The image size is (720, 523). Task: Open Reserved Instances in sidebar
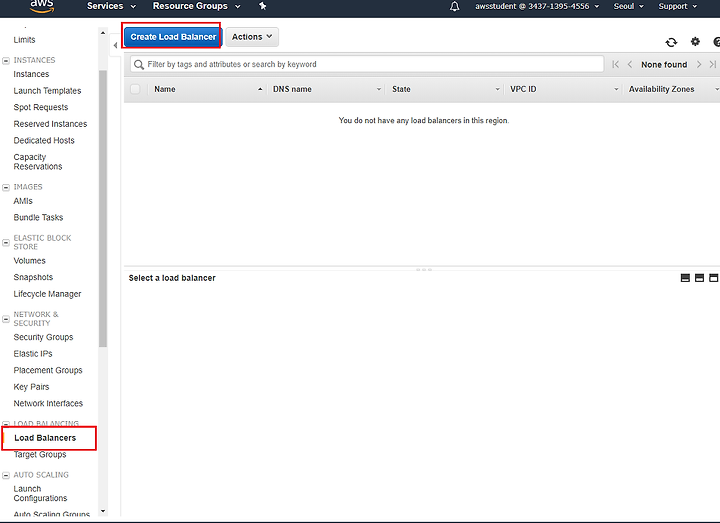(x=50, y=124)
